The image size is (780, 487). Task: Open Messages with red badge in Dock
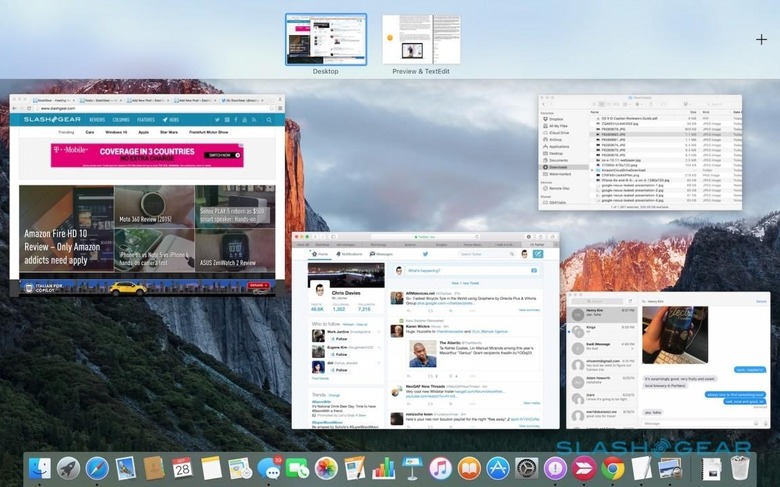coord(269,468)
